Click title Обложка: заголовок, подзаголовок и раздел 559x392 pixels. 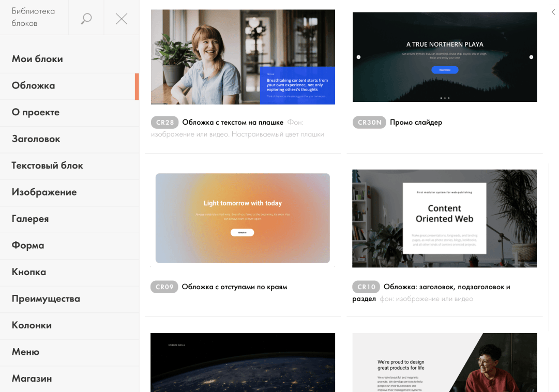coord(431,293)
